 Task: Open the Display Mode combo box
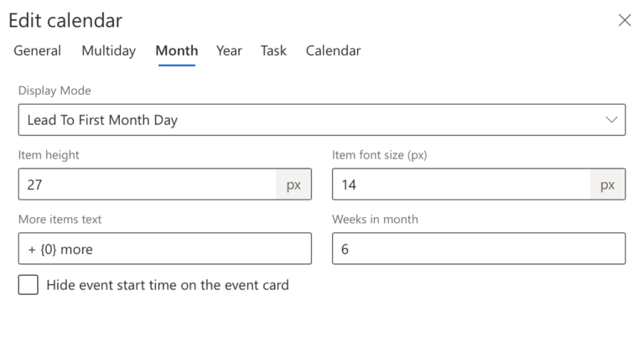(x=322, y=120)
